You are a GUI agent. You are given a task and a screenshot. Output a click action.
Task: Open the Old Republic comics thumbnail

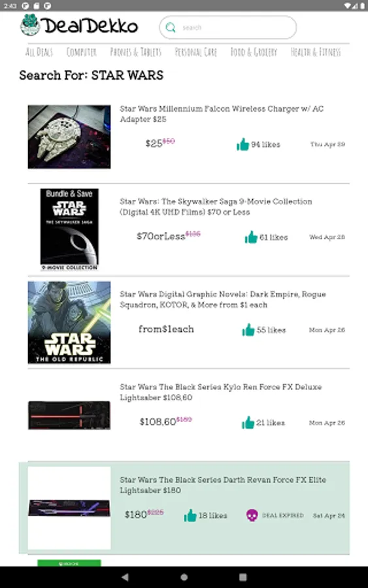(69, 323)
